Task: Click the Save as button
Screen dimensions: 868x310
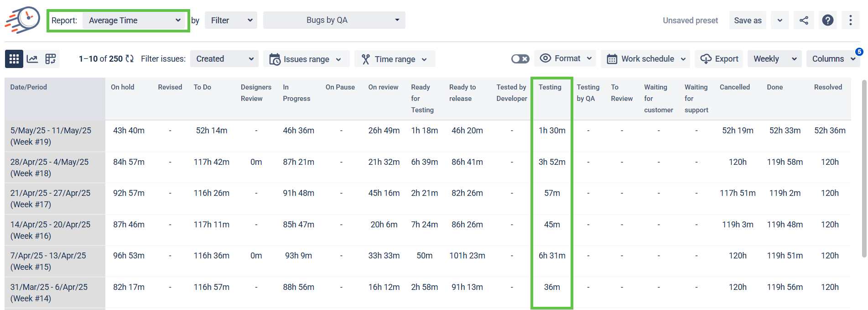Action: [x=748, y=20]
